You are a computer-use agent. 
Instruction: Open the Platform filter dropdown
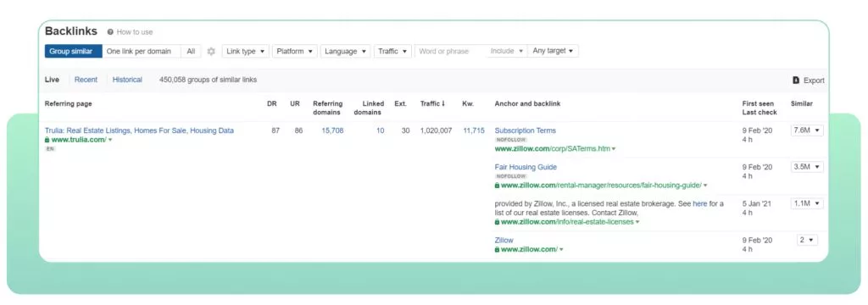[295, 52]
